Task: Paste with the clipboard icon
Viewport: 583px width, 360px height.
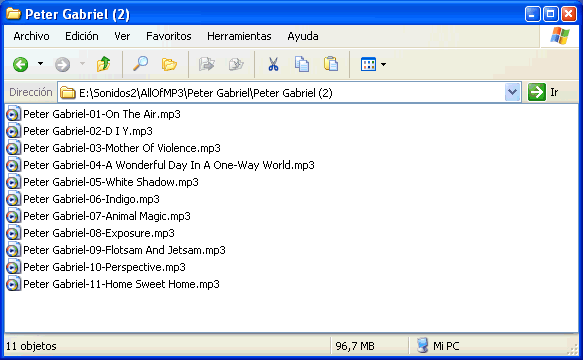Action: (x=331, y=64)
